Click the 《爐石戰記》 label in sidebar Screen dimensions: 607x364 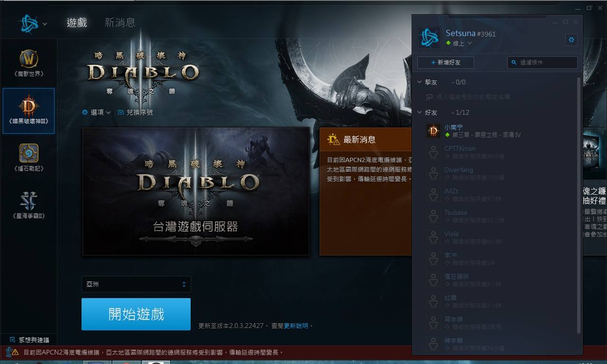29,169
